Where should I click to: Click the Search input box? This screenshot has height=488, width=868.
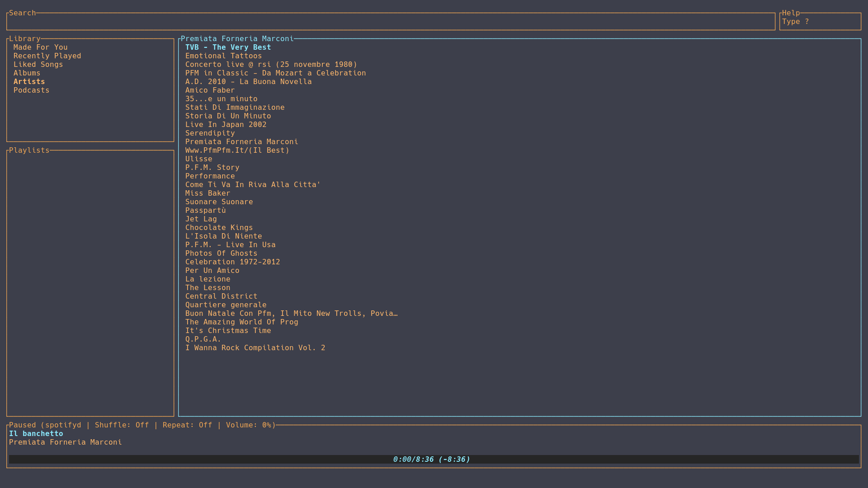point(391,22)
